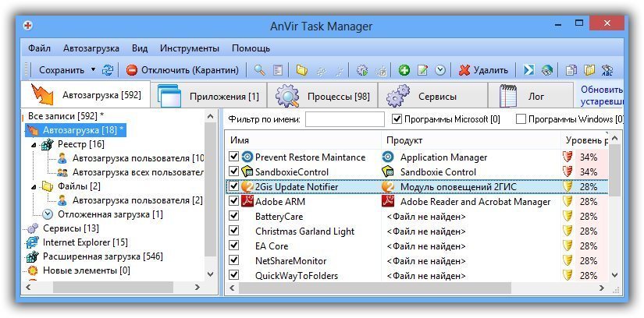This screenshot has width=644, height=318.
Task: Click the red X icon of Удалить
Action: click(464, 70)
